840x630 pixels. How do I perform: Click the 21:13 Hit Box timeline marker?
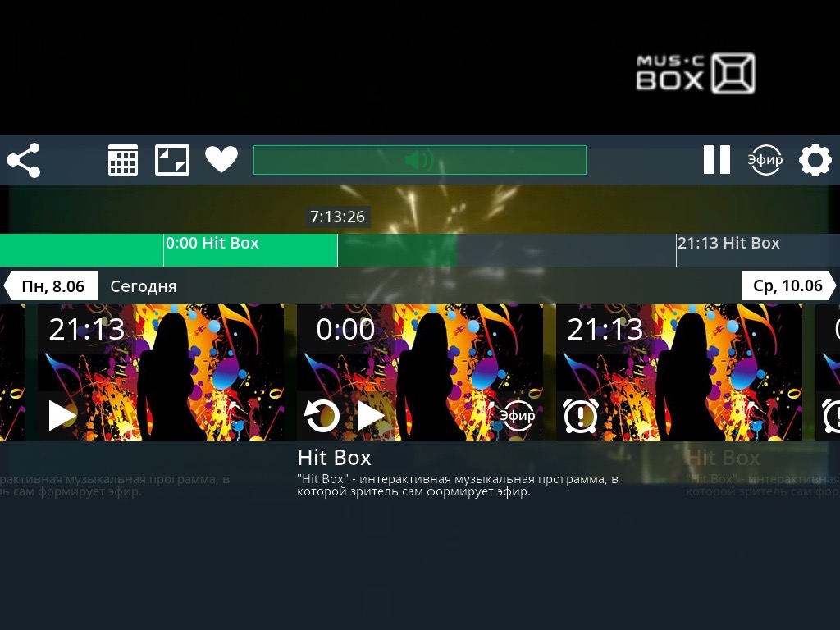(x=728, y=243)
